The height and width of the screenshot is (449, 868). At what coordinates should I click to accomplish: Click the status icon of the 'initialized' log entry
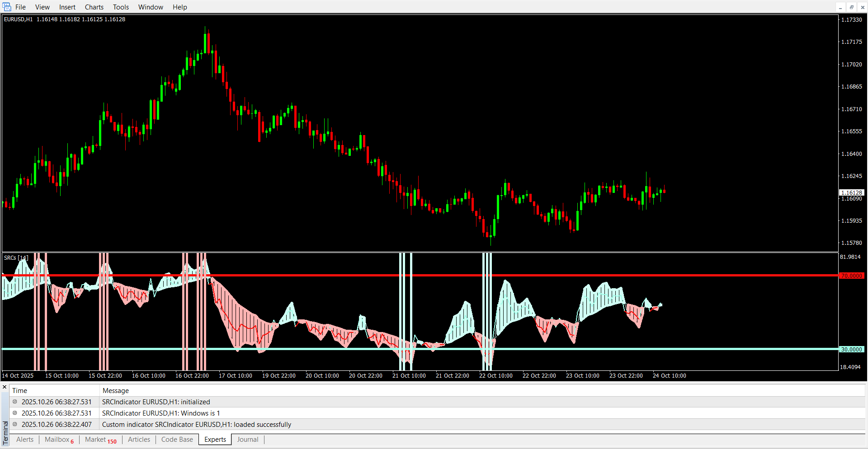[x=15, y=402]
